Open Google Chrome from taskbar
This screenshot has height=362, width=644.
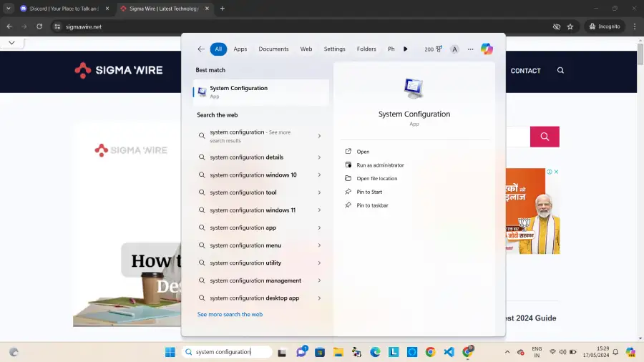point(431,352)
